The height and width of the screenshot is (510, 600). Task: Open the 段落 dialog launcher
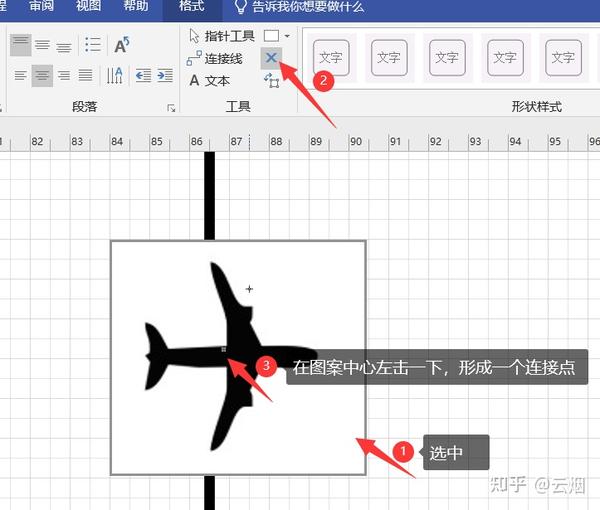click(171, 108)
